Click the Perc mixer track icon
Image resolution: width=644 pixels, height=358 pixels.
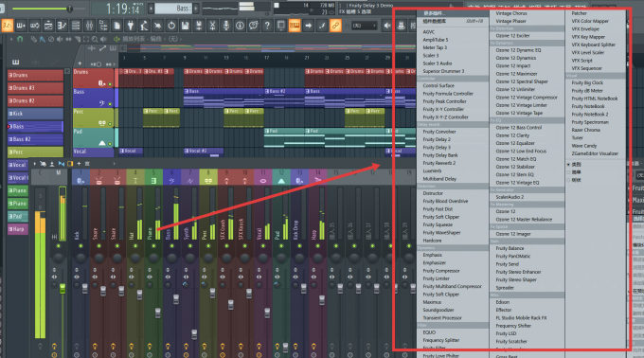coord(208,181)
